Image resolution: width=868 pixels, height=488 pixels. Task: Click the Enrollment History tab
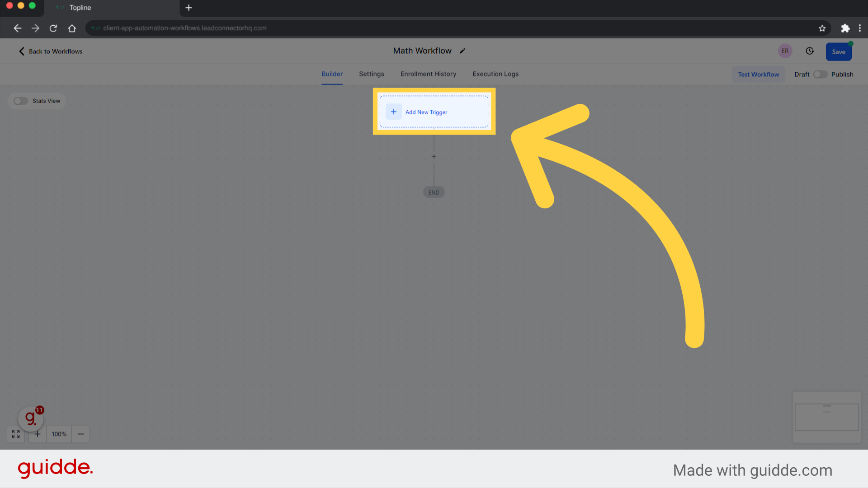click(428, 74)
